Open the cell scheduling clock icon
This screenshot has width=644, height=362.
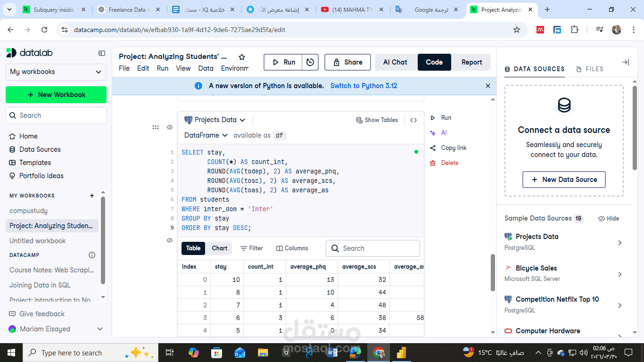point(310,62)
